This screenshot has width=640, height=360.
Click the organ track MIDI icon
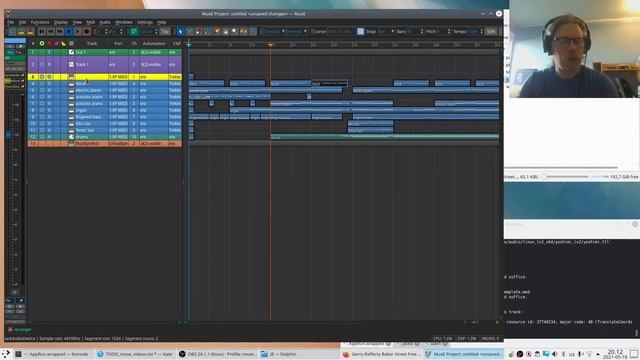click(71, 110)
